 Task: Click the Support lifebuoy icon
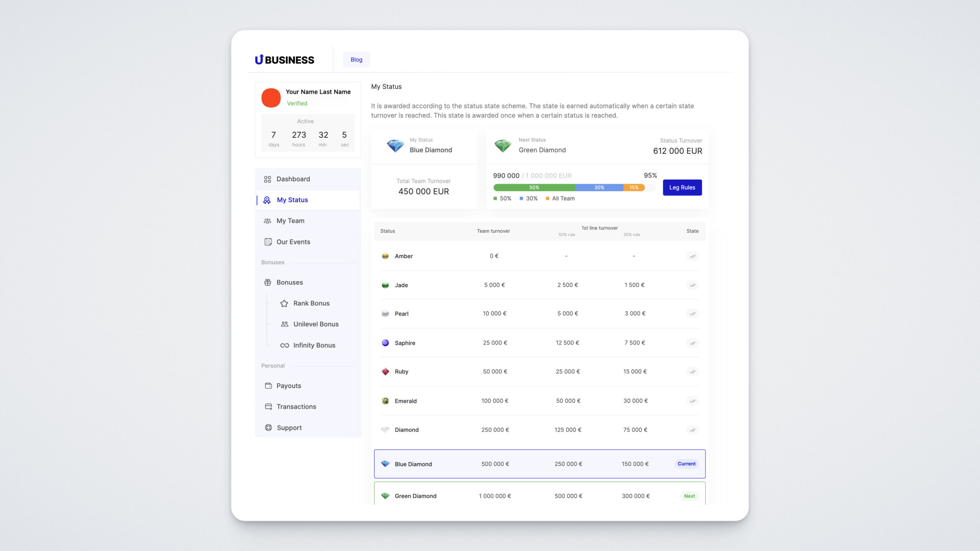click(268, 428)
